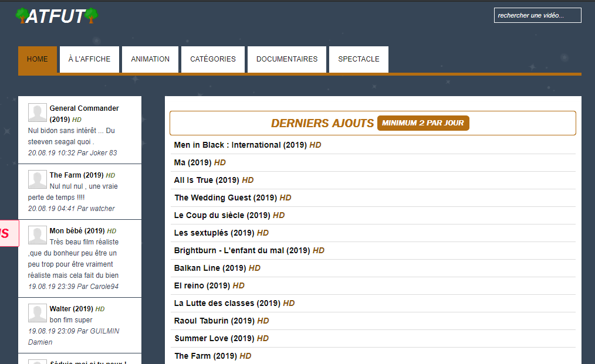The width and height of the screenshot is (595, 364).
Task: Click avatar next to General Commander comment
Action: click(38, 113)
